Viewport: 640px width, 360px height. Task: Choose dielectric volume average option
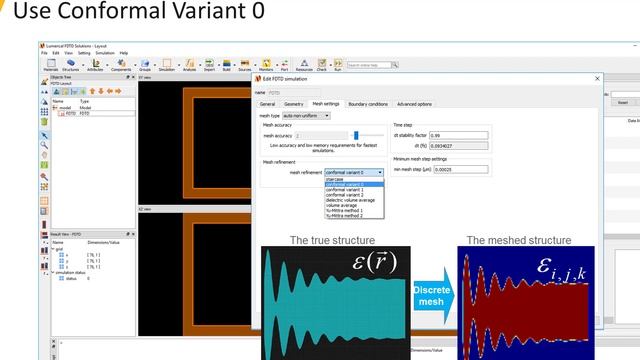(354, 200)
